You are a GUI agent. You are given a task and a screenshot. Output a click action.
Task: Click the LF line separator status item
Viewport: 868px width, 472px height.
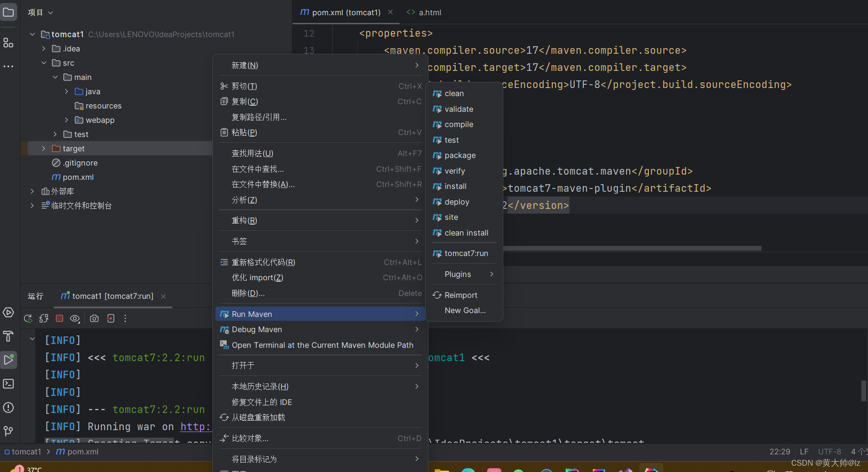[x=804, y=452]
